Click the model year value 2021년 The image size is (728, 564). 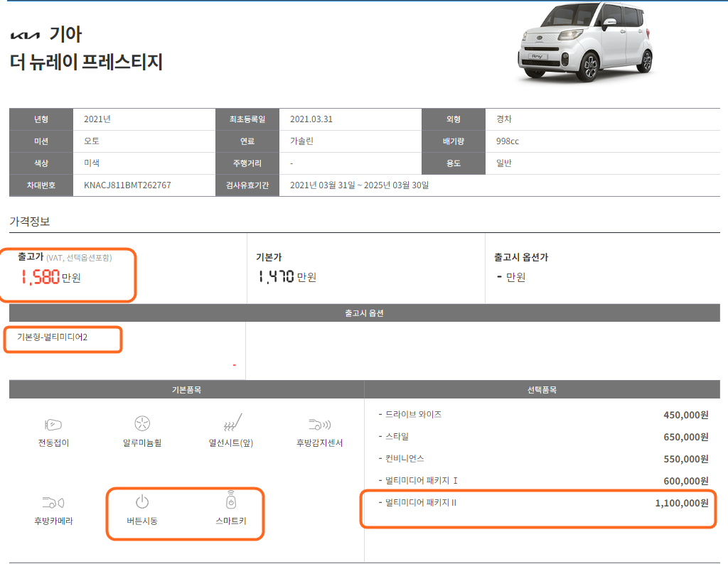97,119
